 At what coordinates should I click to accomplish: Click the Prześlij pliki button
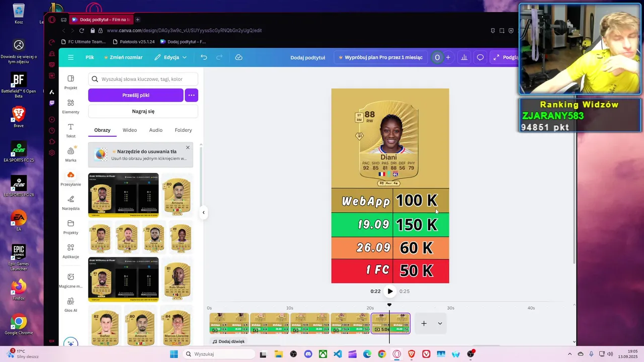coord(136,95)
